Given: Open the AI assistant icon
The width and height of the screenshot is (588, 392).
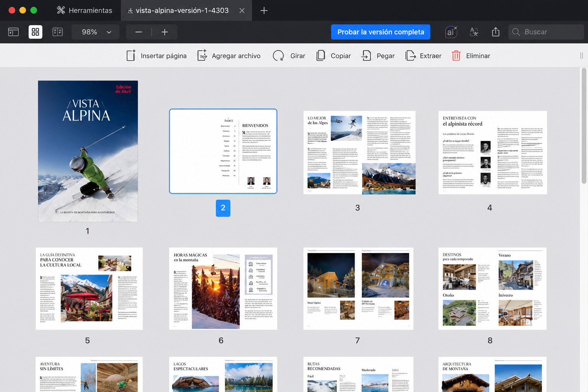Looking at the screenshot, I should point(451,32).
